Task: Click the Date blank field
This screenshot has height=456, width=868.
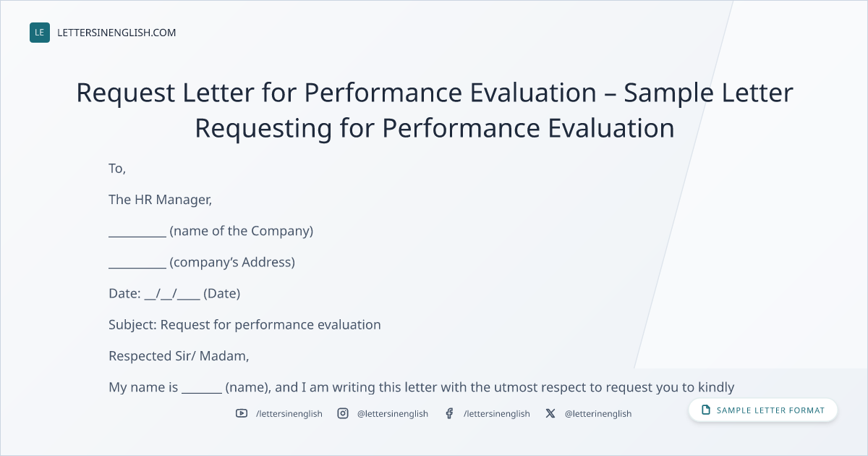Action: coord(172,294)
